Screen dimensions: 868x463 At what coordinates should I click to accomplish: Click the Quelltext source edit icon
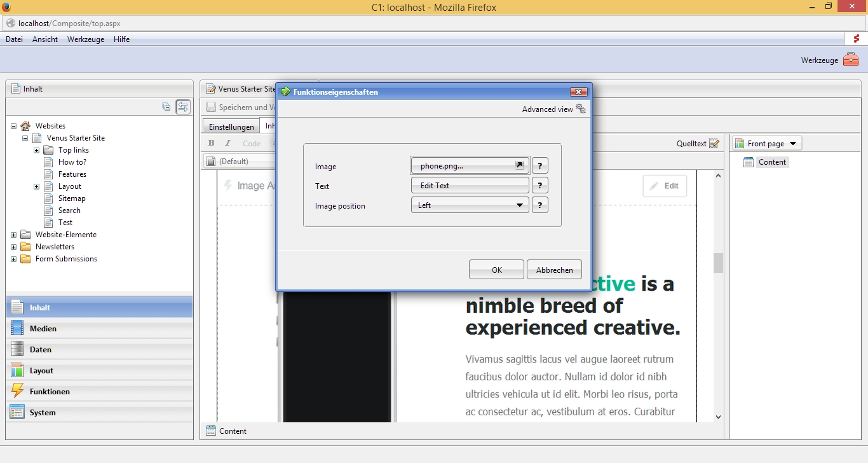click(714, 144)
